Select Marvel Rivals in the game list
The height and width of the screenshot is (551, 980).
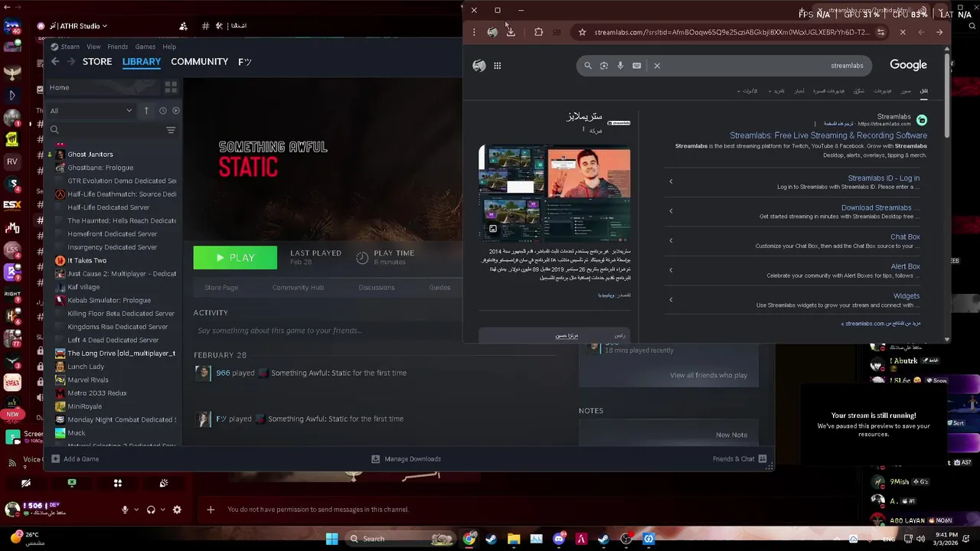click(88, 380)
